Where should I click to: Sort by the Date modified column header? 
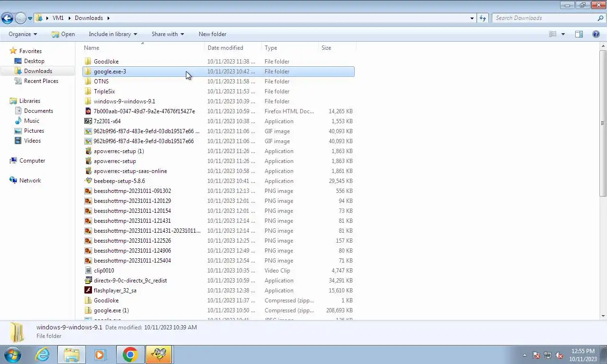point(233,48)
